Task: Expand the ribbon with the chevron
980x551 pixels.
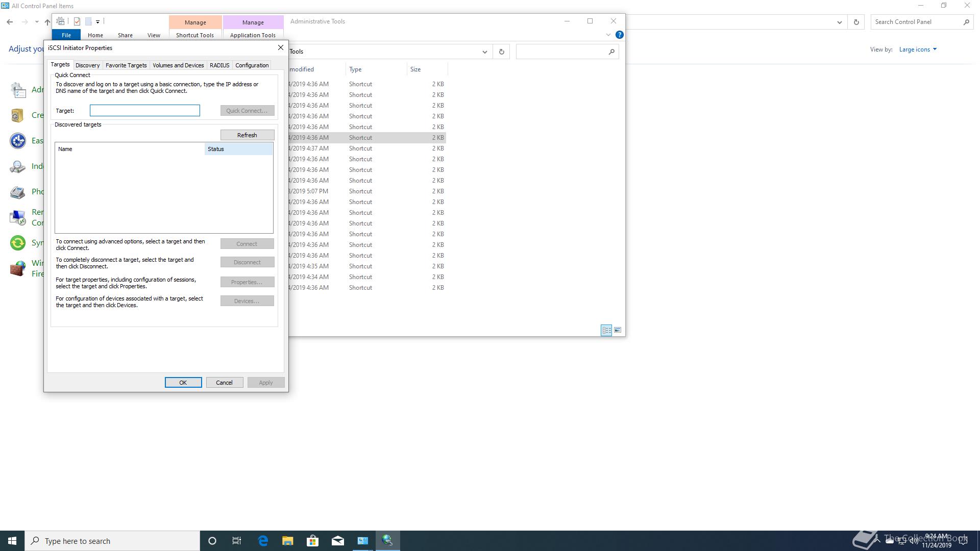Action: coord(608,35)
